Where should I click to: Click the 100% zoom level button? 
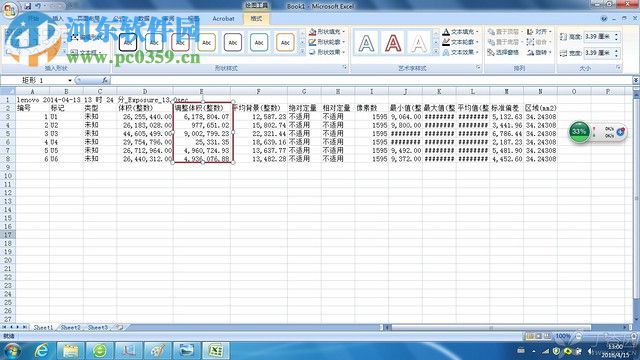563,336
